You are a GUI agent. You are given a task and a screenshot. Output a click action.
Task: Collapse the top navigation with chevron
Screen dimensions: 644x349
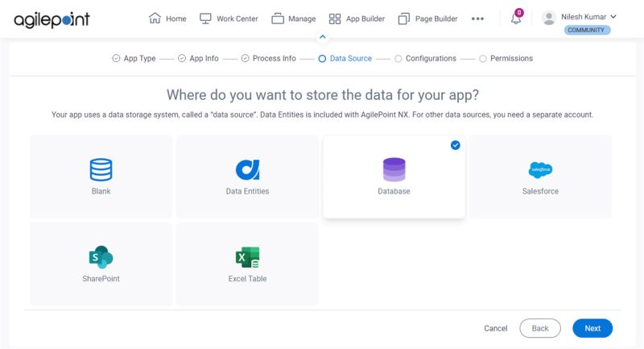tap(323, 37)
